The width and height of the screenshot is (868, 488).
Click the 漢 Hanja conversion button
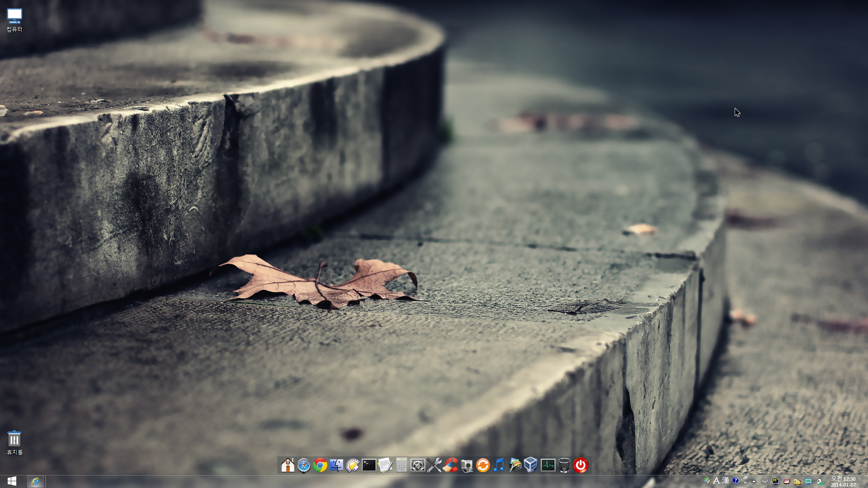coord(726,481)
